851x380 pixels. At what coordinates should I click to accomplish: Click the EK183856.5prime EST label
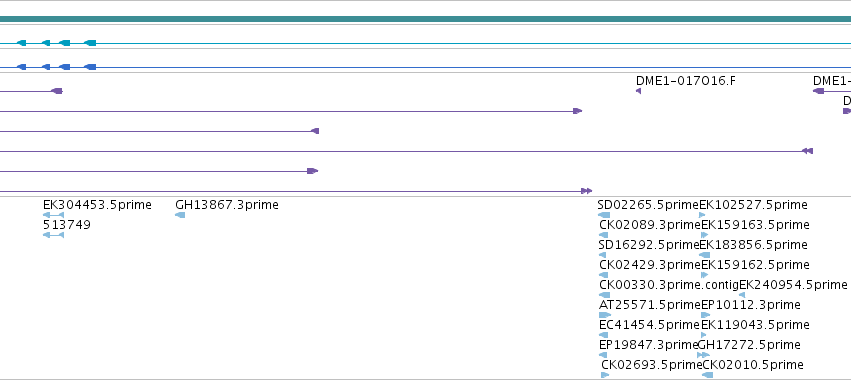pos(753,245)
